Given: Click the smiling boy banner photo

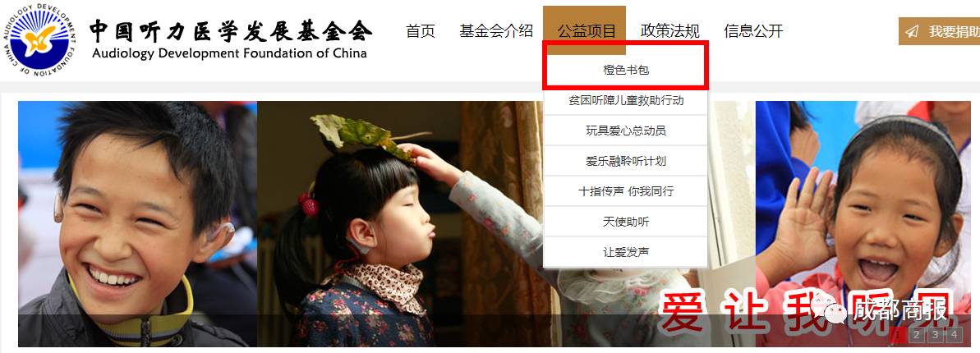Looking at the screenshot, I should (x=137, y=223).
